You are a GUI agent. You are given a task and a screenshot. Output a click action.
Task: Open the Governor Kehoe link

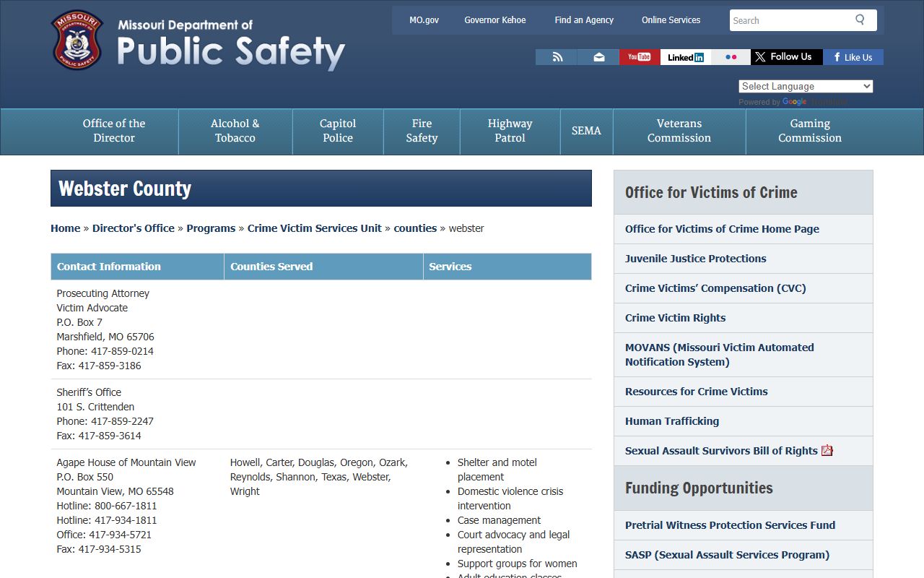[x=495, y=20]
